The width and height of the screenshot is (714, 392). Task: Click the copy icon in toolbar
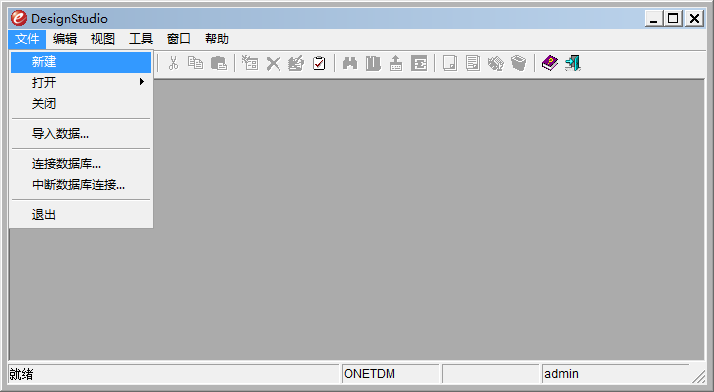coord(196,63)
